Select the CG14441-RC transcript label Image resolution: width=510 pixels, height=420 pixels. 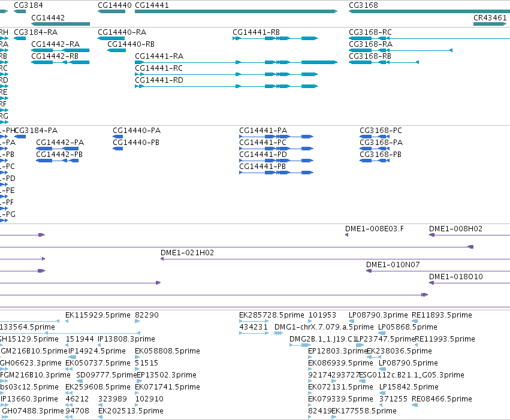pyautogui.click(x=159, y=68)
